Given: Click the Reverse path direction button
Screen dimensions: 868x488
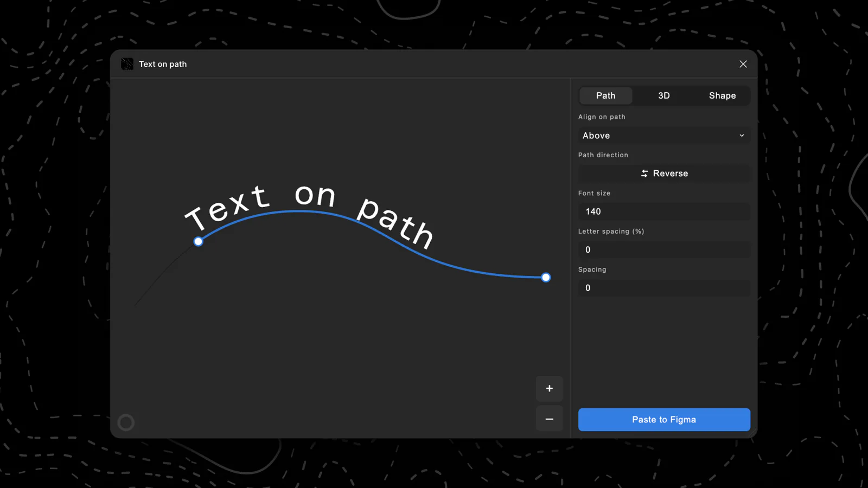Looking at the screenshot, I should click(664, 174).
